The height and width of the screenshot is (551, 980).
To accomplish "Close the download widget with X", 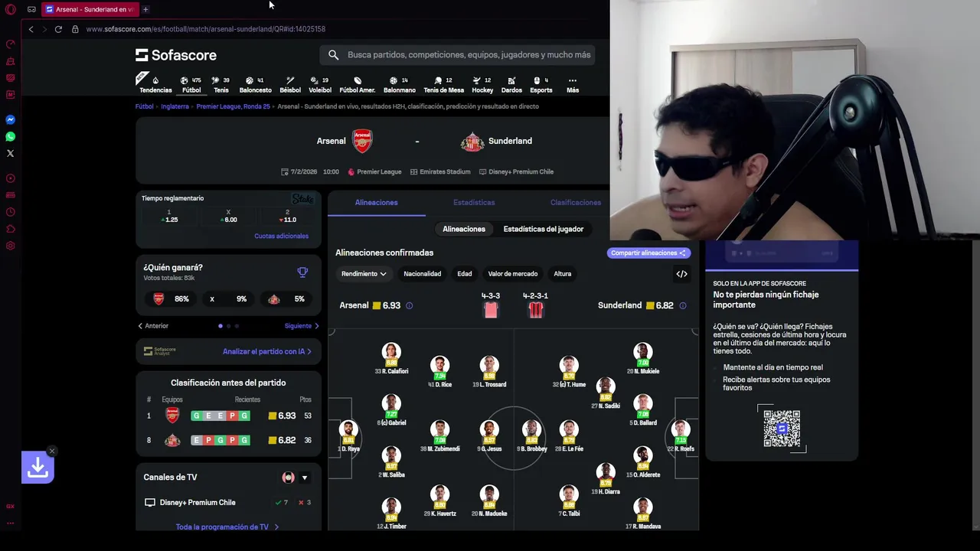I will click(51, 451).
